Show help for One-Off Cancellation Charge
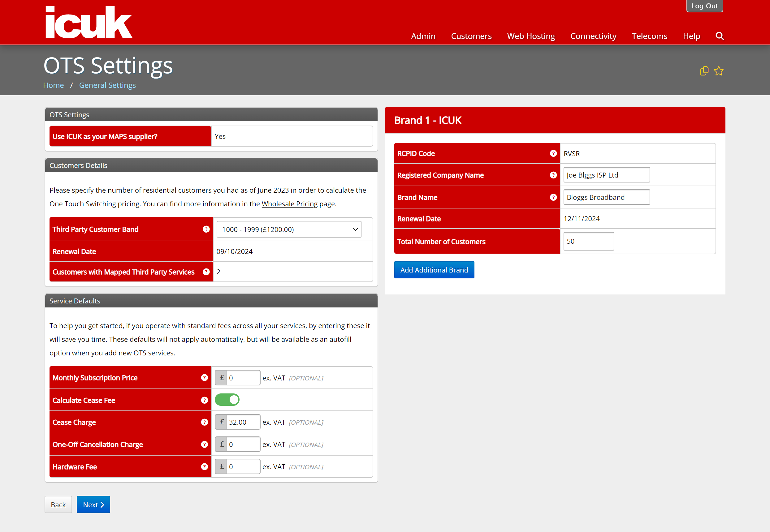This screenshot has width=770, height=532. click(205, 444)
